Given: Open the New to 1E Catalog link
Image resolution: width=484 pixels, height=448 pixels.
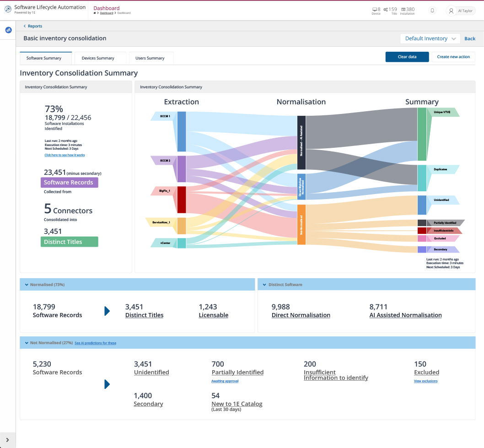Looking at the screenshot, I should point(237,404).
